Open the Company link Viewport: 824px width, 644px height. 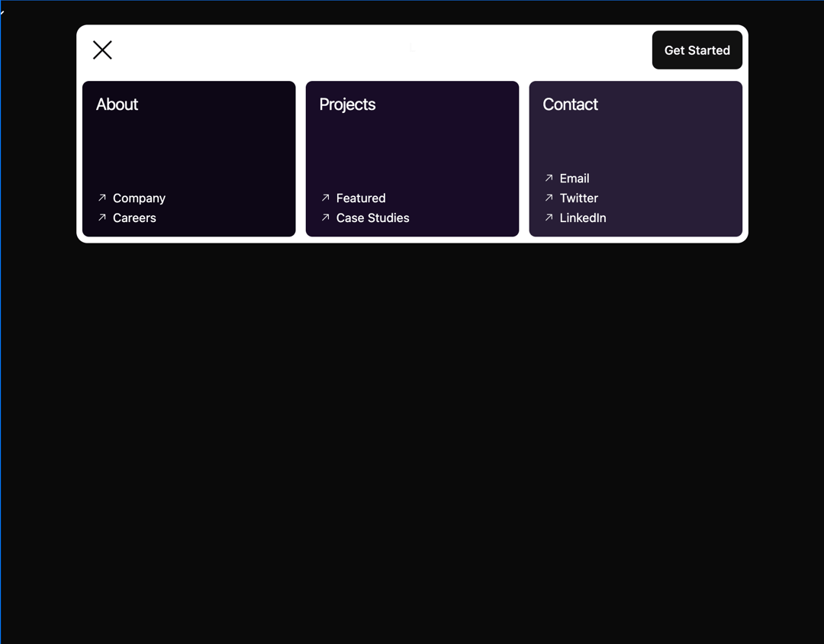pyautogui.click(x=131, y=198)
